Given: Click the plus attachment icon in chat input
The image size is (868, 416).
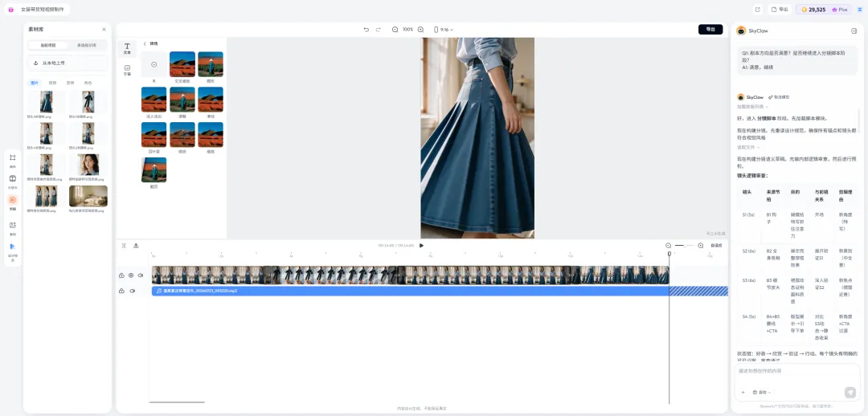Looking at the screenshot, I should 743,392.
